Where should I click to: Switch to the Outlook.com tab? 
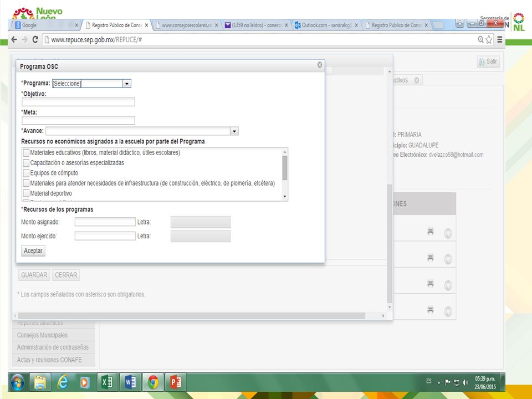pos(326,25)
